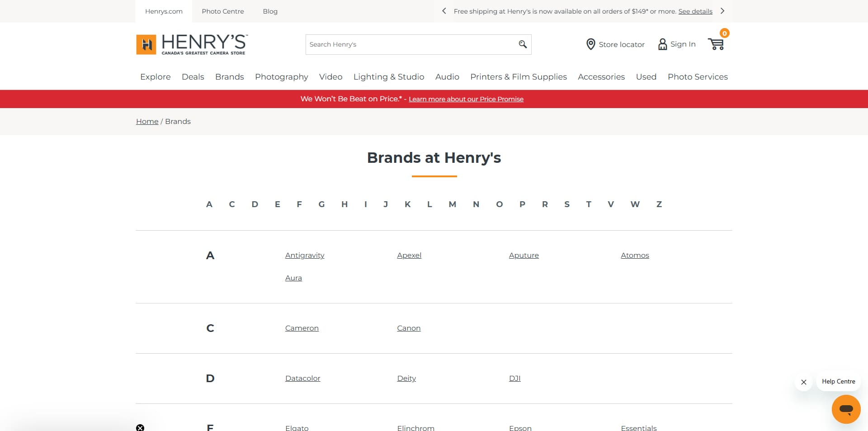Open See details shipping link
The image size is (868, 431).
(x=695, y=11)
